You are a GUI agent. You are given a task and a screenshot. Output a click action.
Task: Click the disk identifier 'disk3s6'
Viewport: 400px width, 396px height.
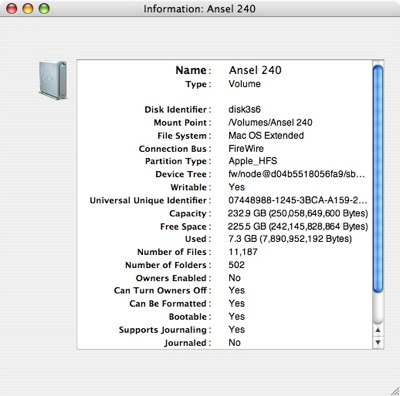click(244, 109)
